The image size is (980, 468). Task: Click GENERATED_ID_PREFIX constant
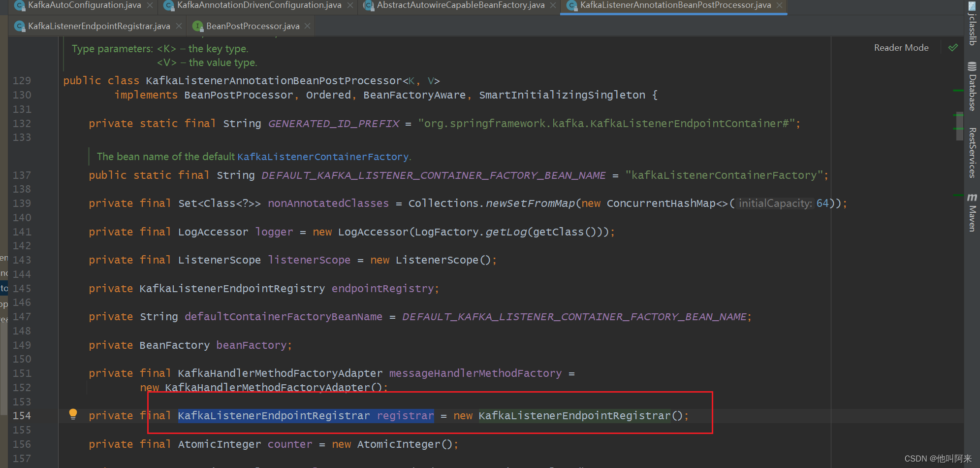pyautogui.click(x=334, y=124)
